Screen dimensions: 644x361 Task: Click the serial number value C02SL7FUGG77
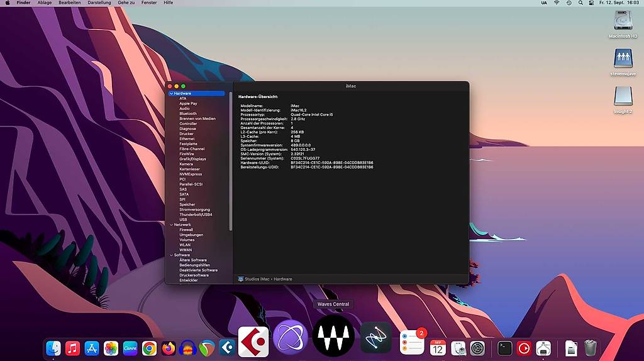pyautogui.click(x=305, y=158)
